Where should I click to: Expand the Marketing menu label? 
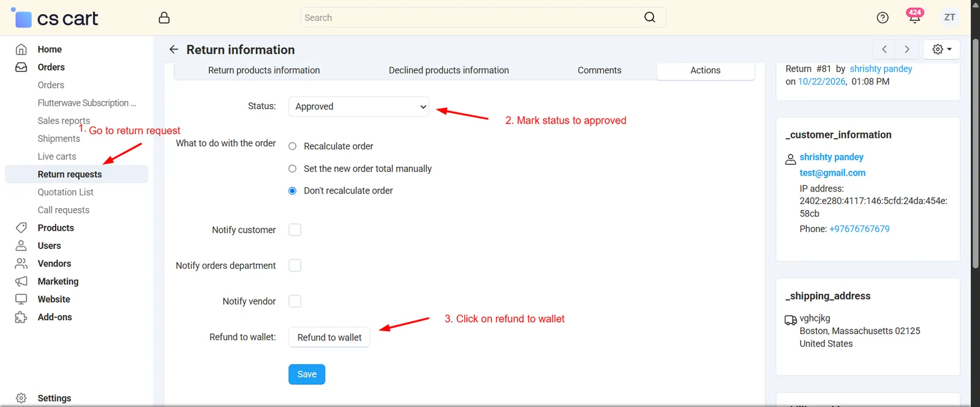58,282
